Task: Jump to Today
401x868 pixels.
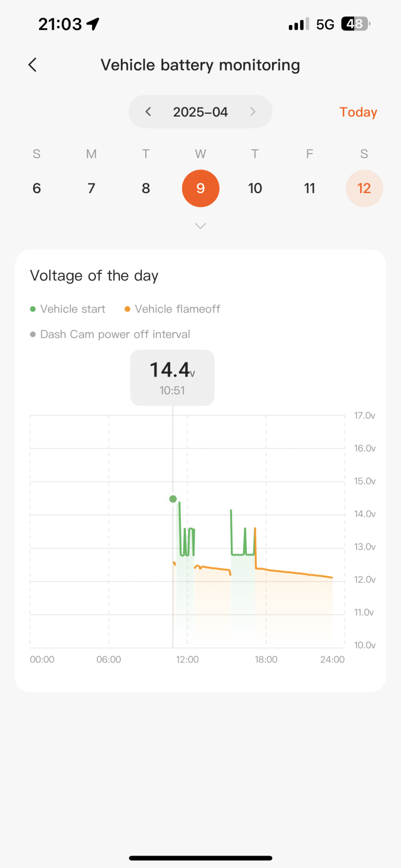Action: point(358,112)
